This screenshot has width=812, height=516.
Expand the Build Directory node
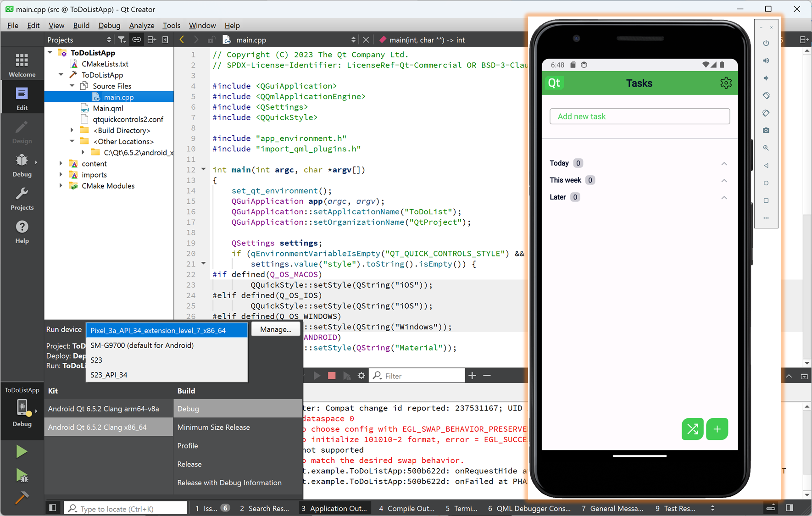[x=72, y=130]
